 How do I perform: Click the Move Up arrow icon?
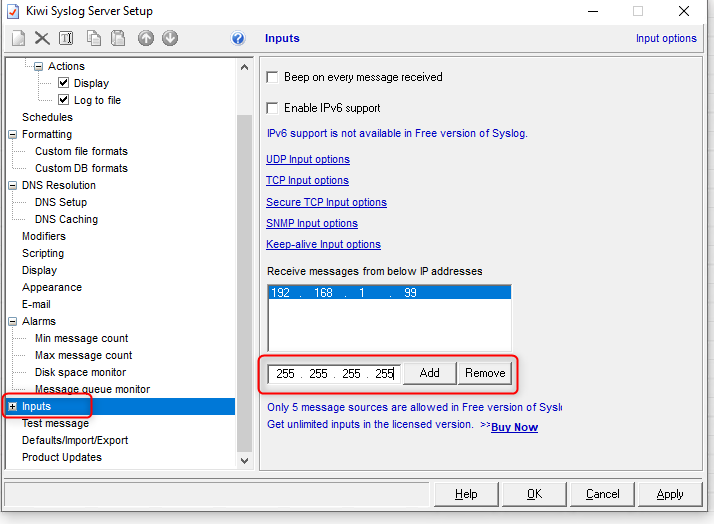[x=146, y=39]
